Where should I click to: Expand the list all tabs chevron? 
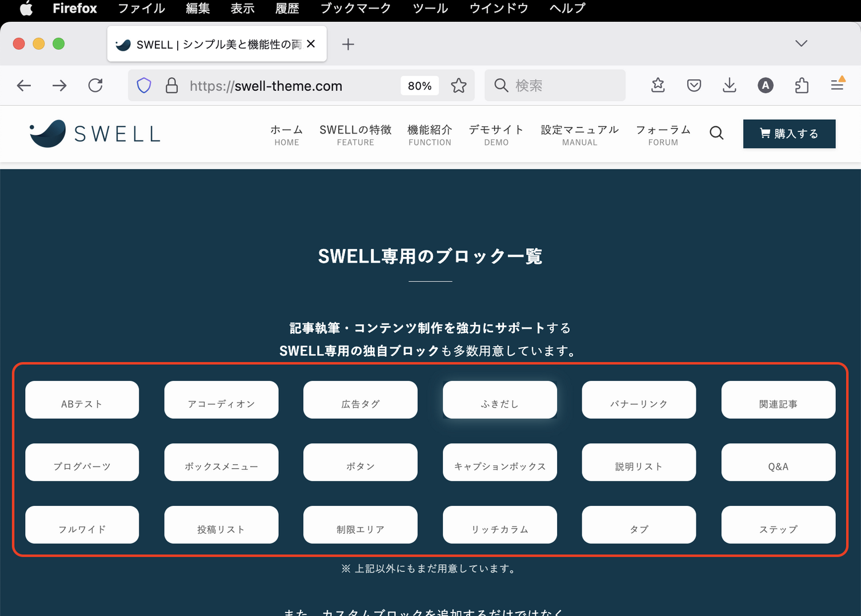(x=801, y=43)
